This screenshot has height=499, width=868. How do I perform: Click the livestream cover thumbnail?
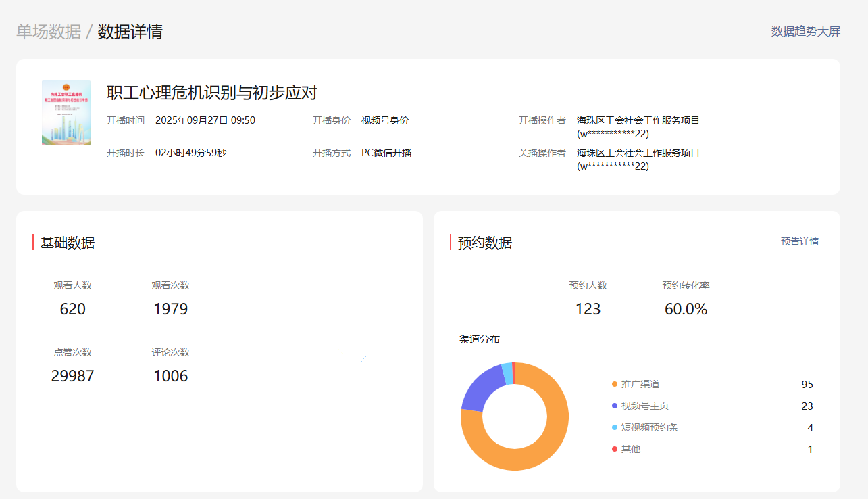[x=66, y=113]
